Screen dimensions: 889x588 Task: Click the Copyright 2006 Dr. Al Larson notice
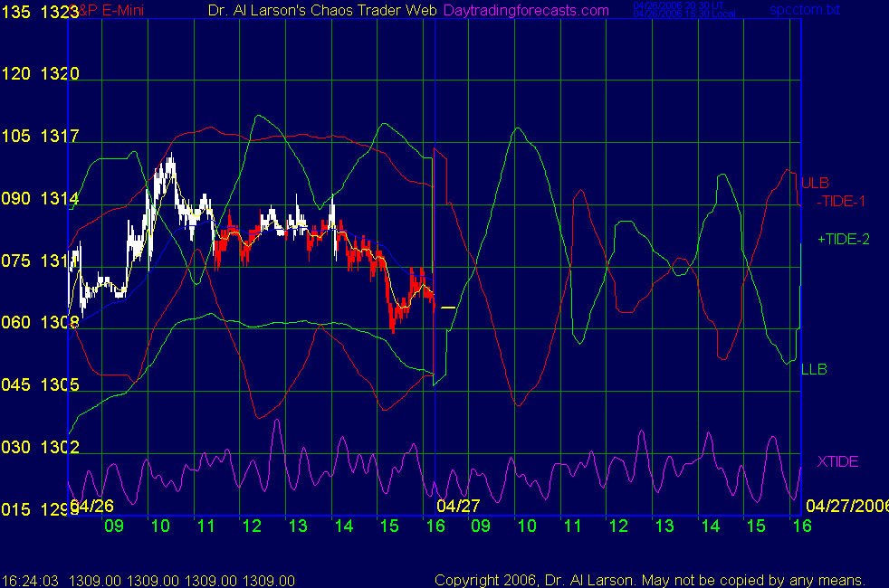(x=650, y=580)
